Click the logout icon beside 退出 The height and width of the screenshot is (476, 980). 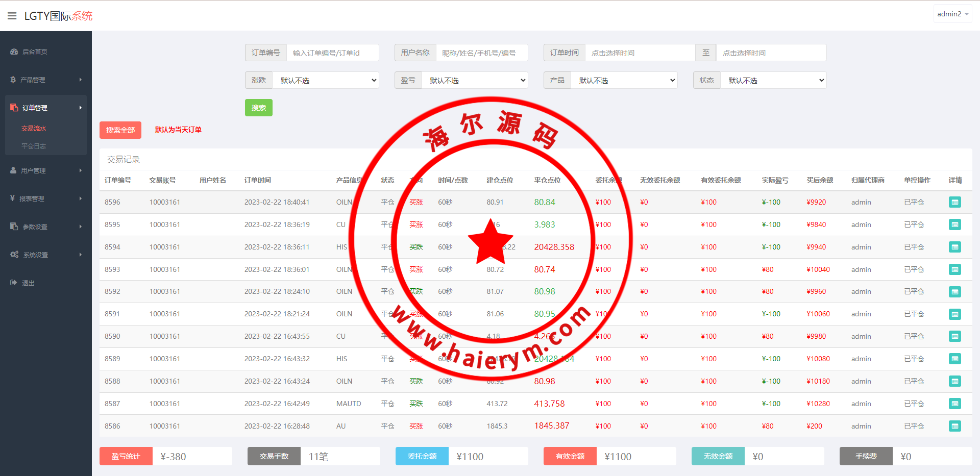(13, 283)
